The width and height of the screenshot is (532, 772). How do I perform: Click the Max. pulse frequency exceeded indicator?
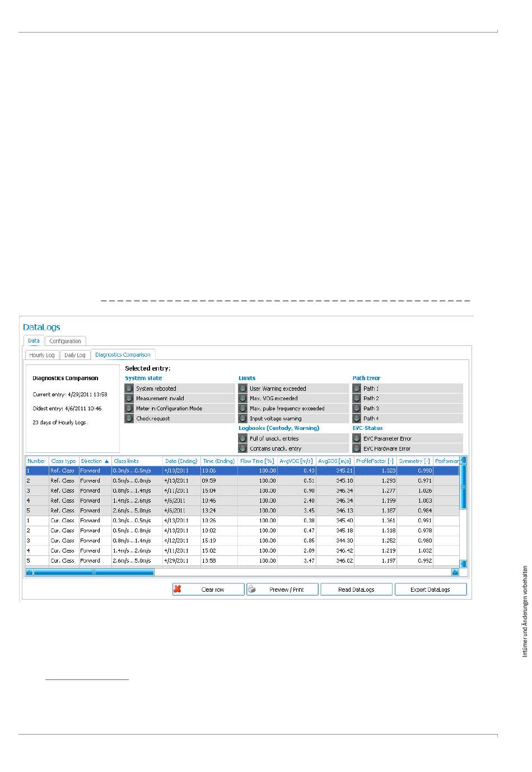coord(243,409)
